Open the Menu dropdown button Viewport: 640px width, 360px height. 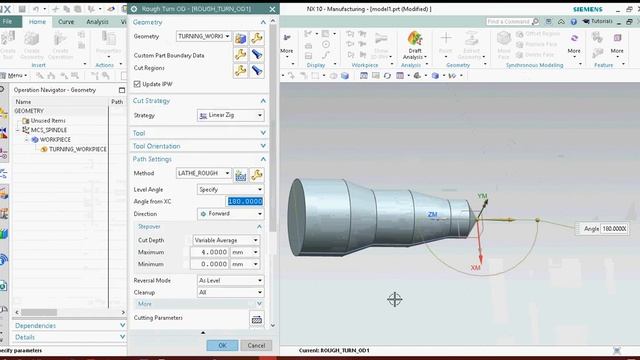pos(15,76)
